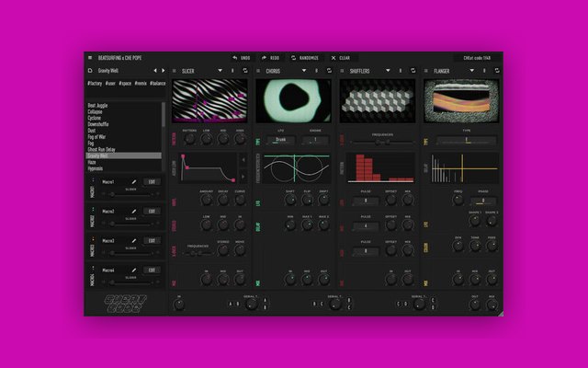Click the Macro3 pencil rename icon
The image size is (588, 368).
click(134, 241)
